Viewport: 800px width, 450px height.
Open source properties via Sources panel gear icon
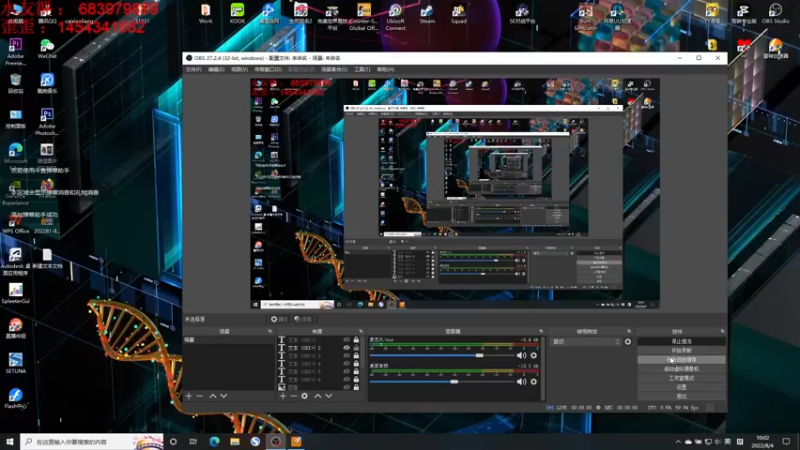(x=305, y=396)
